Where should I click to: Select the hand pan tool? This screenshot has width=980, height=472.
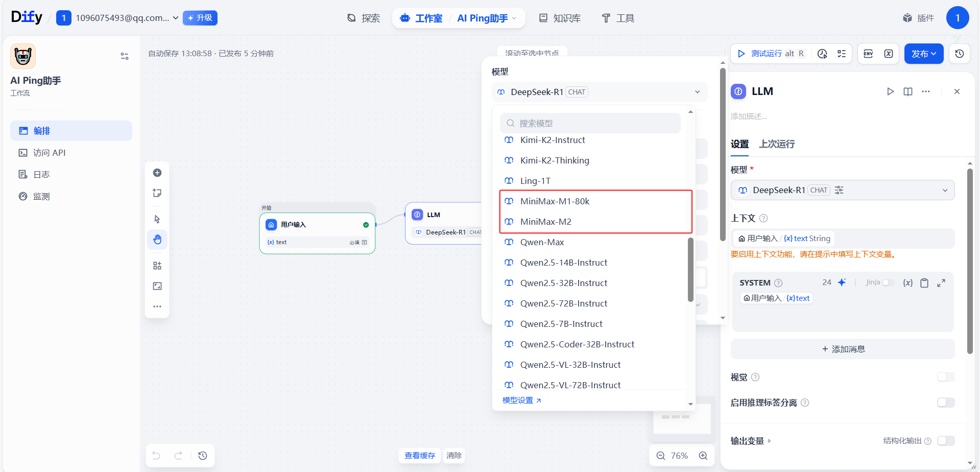[x=157, y=240]
